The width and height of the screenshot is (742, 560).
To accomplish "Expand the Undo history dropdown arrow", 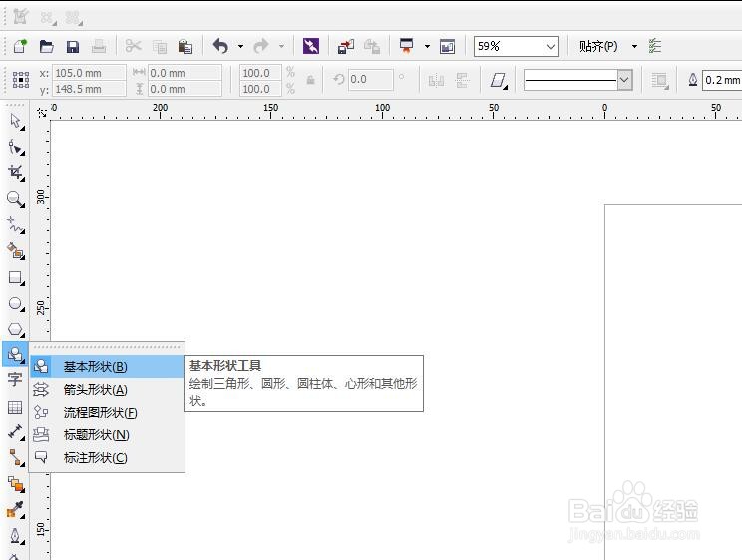I will pyautogui.click(x=241, y=46).
